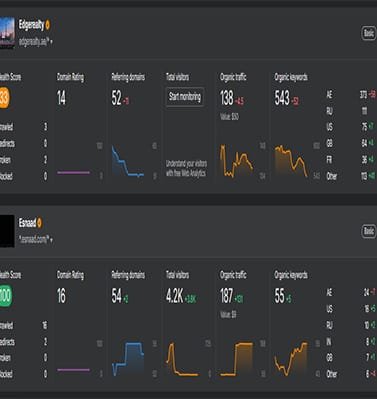Image resolution: width=377 pixels, height=399 pixels.
Task: Click the Edgerealty Organic traffic orange chart
Action: (x=237, y=161)
